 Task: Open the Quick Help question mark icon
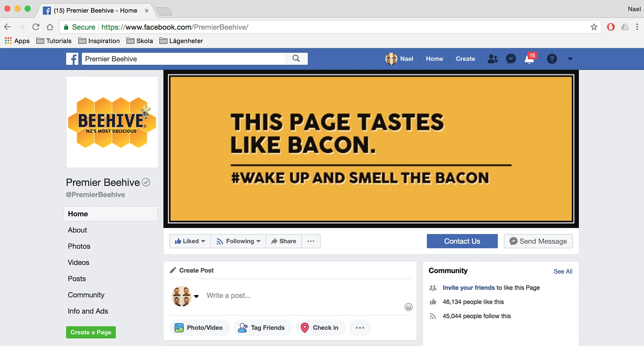552,59
